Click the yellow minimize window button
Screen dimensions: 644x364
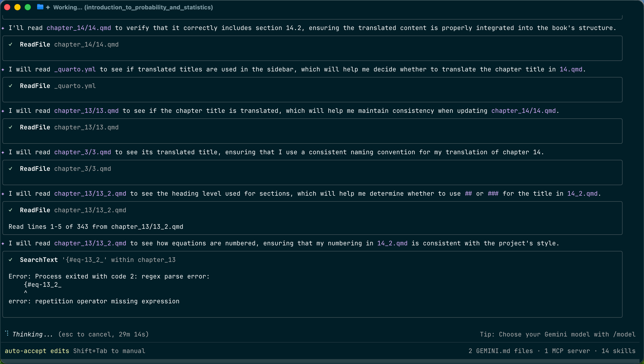tap(17, 7)
